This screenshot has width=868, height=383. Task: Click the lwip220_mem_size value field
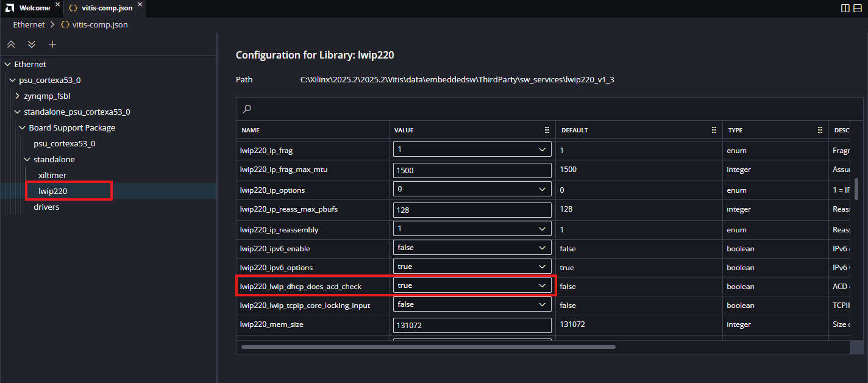tap(472, 325)
